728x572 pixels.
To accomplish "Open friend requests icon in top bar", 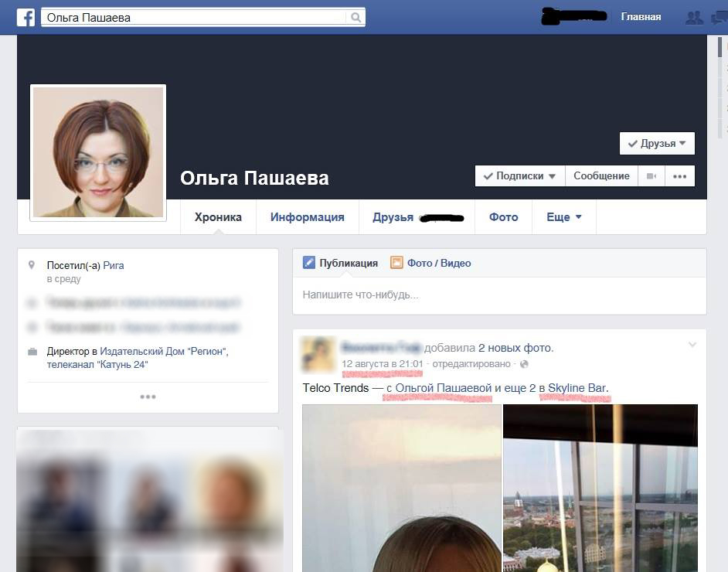I will pyautogui.click(x=695, y=17).
